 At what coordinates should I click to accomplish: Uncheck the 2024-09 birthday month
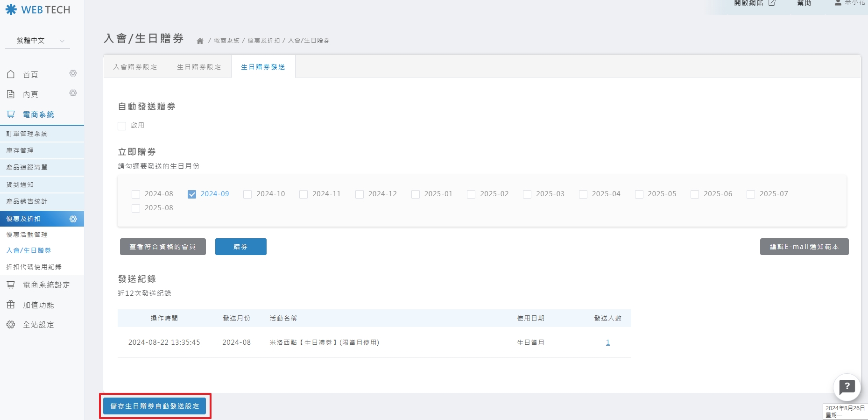(x=192, y=194)
